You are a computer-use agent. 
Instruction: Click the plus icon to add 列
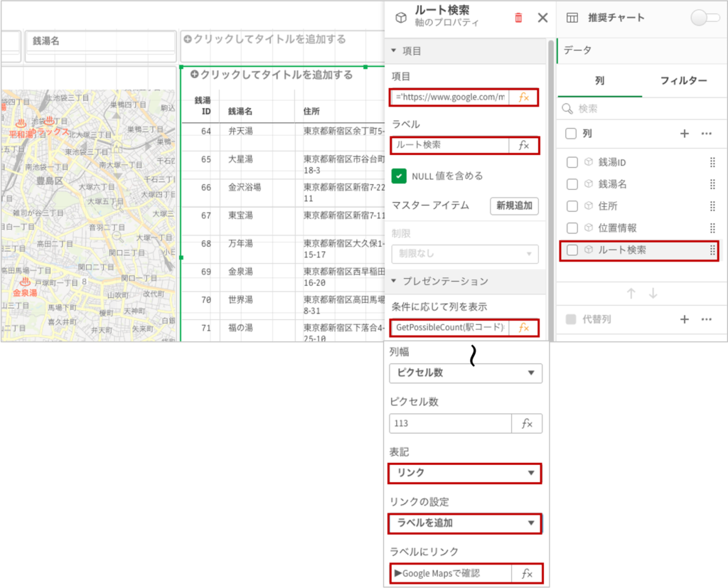(685, 133)
